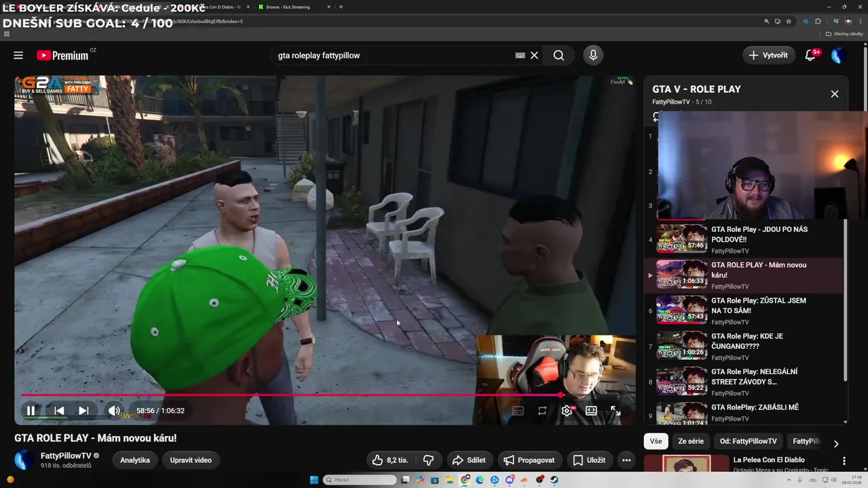Run the search with the magnifier button
Screen dimensions: 868x488
click(559, 56)
